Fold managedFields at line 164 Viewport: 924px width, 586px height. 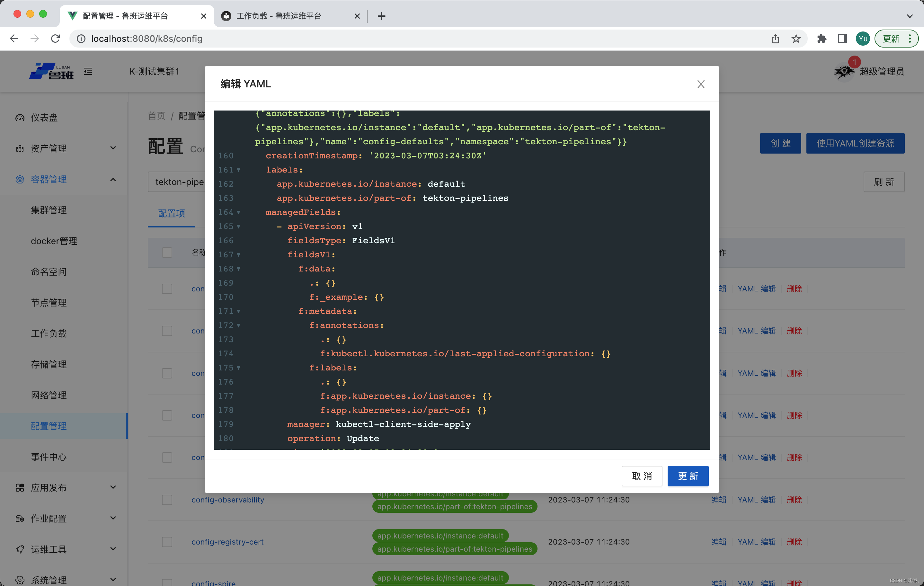pos(239,212)
